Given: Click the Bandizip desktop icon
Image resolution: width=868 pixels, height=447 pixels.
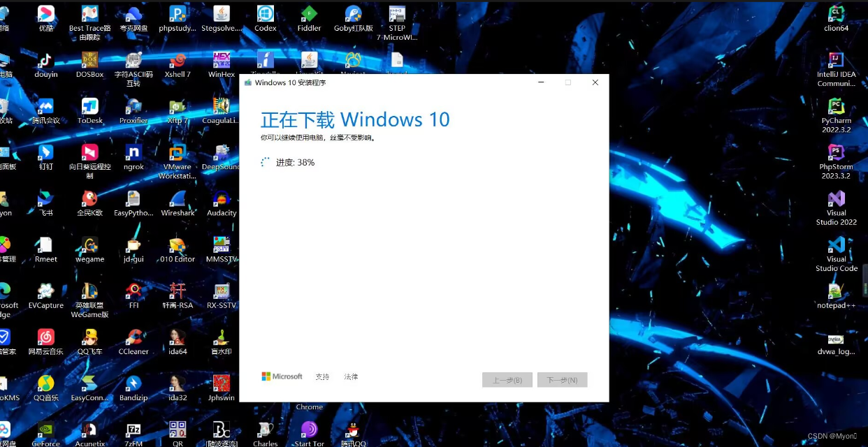Looking at the screenshot, I should [x=133, y=388].
